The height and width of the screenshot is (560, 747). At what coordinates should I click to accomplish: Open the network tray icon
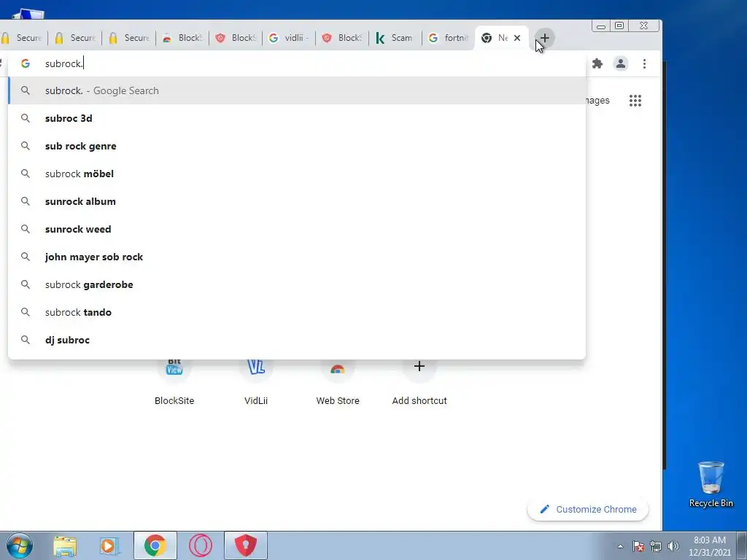click(656, 546)
